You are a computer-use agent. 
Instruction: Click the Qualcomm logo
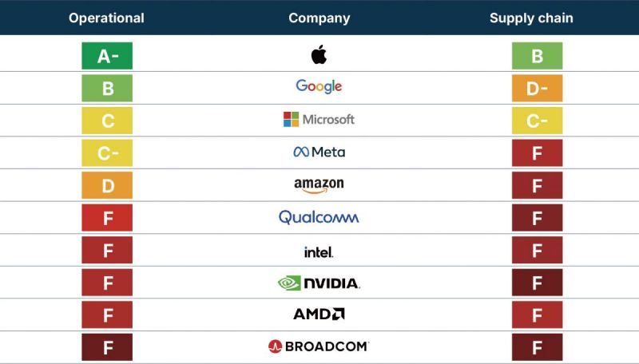pos(319,217)
